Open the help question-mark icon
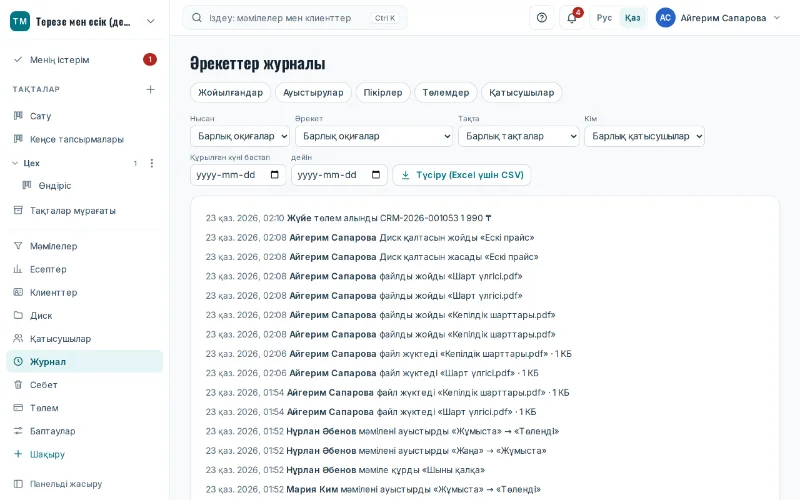The height and width of the screenshot is (500, 800). [541, 18]
